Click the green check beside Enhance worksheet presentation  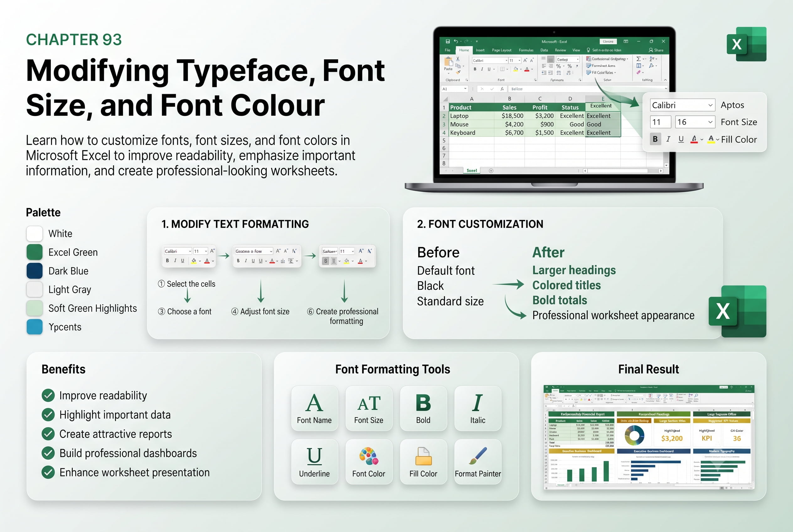tap(48, 472)
